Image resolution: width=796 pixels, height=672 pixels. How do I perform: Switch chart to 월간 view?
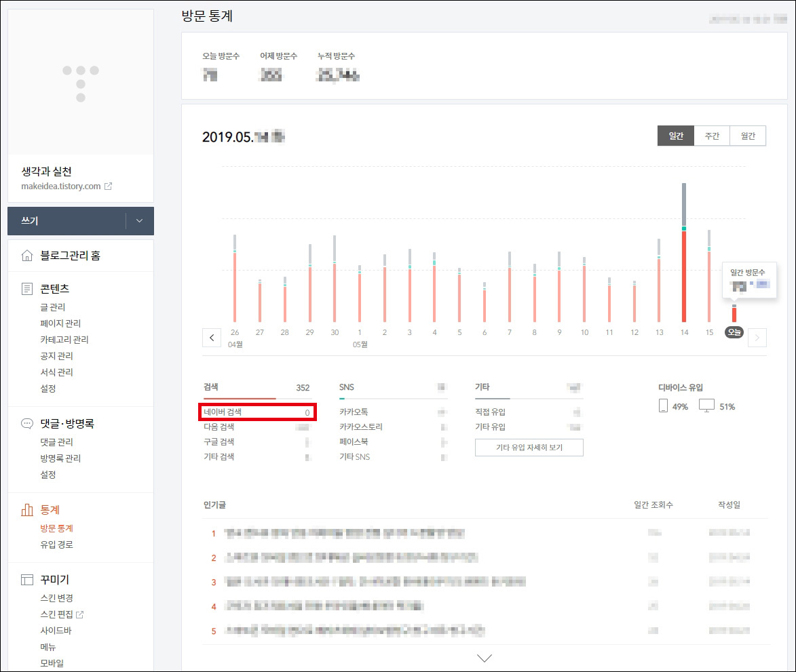(748, 136)
